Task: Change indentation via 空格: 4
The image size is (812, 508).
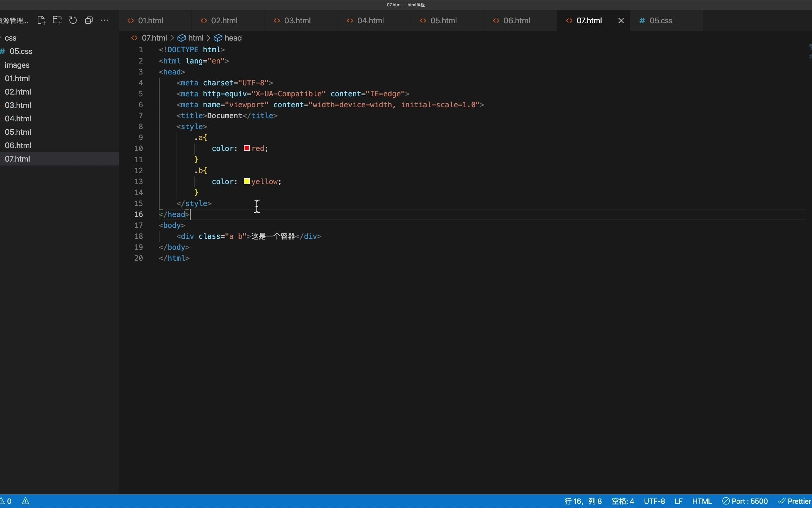Action: pos(623,501)
